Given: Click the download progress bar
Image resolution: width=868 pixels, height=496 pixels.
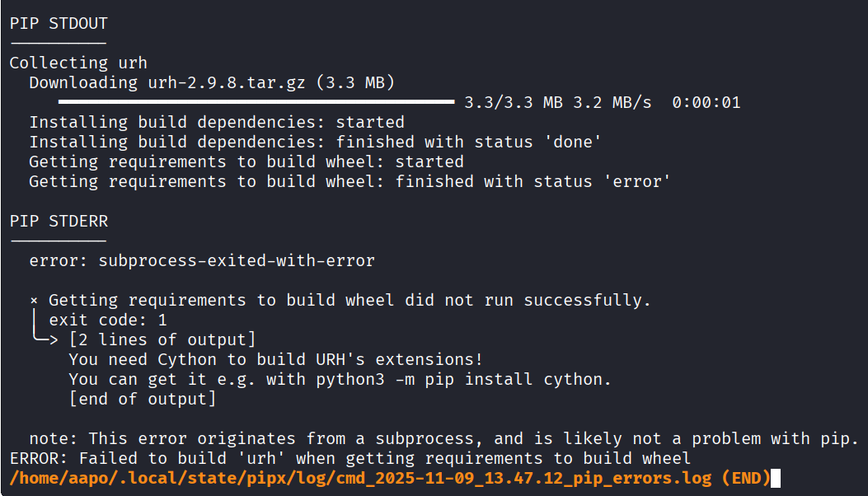Looking at the screenshot, I should tap(256, 102).
